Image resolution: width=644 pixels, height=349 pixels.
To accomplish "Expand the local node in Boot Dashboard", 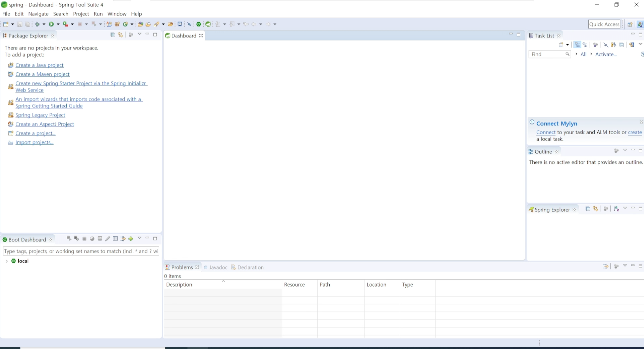I will (6, 261).
